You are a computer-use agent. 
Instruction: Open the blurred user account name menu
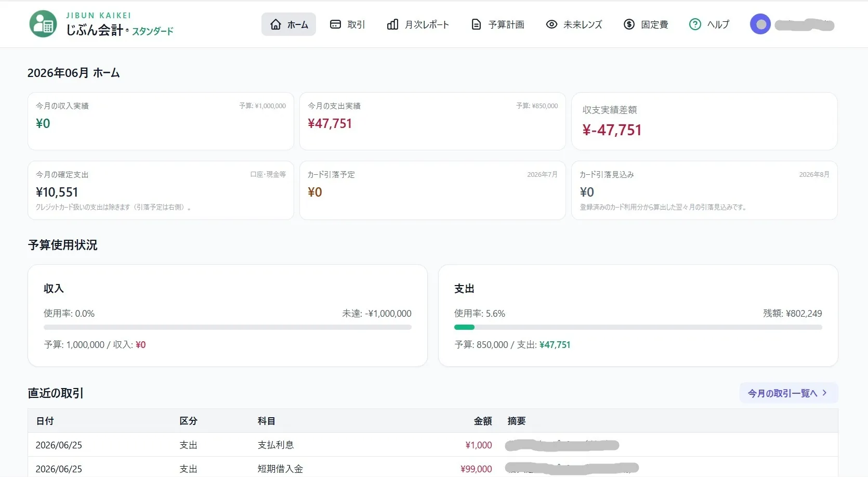point(805,24)
